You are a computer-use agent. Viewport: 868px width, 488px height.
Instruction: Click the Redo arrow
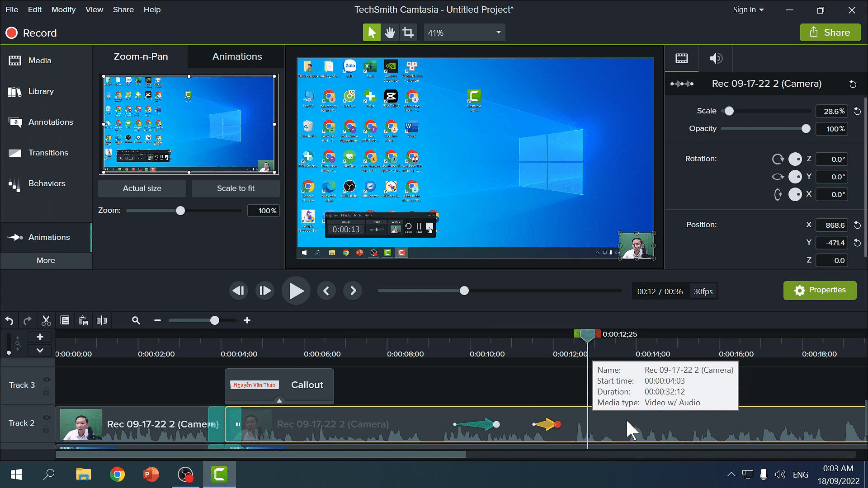click(x=28, y=320)
